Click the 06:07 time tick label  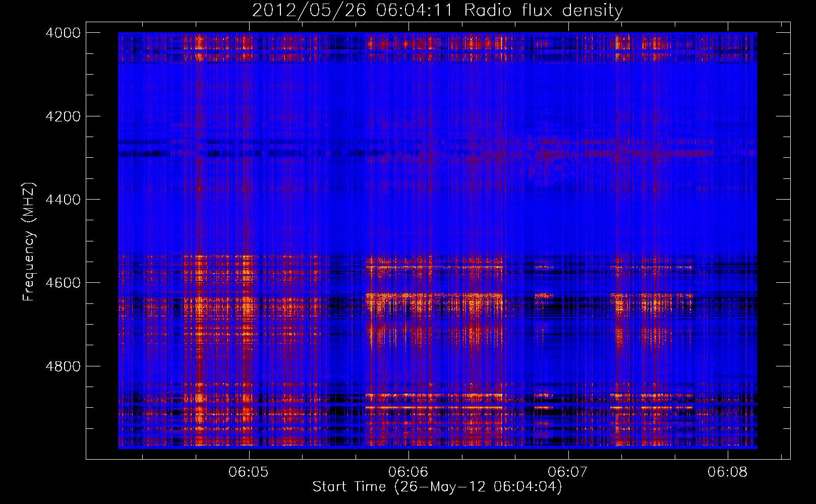pyautogui.click(x=568, y=472)
